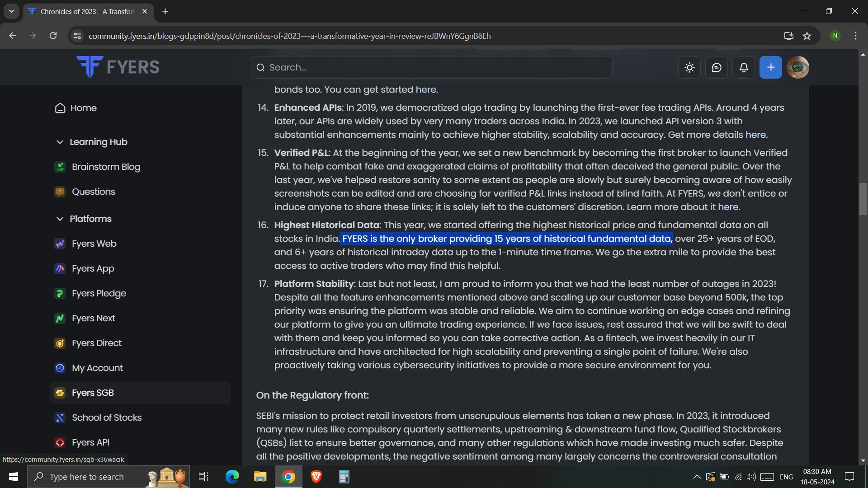Viewport: 868px width, 488px height.
Task: Collapse the Platforms section
Action: click(60, 219)
